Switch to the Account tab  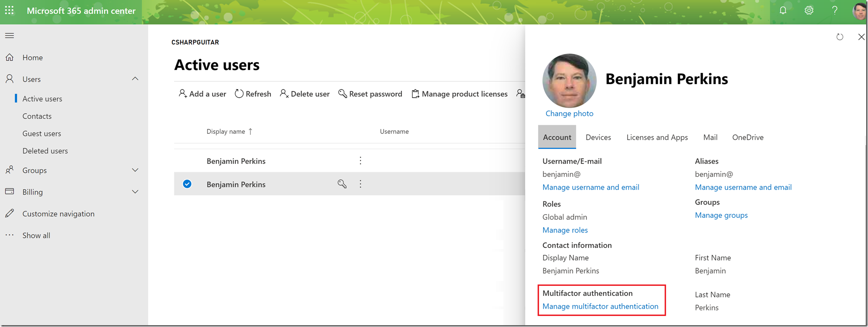557,137
